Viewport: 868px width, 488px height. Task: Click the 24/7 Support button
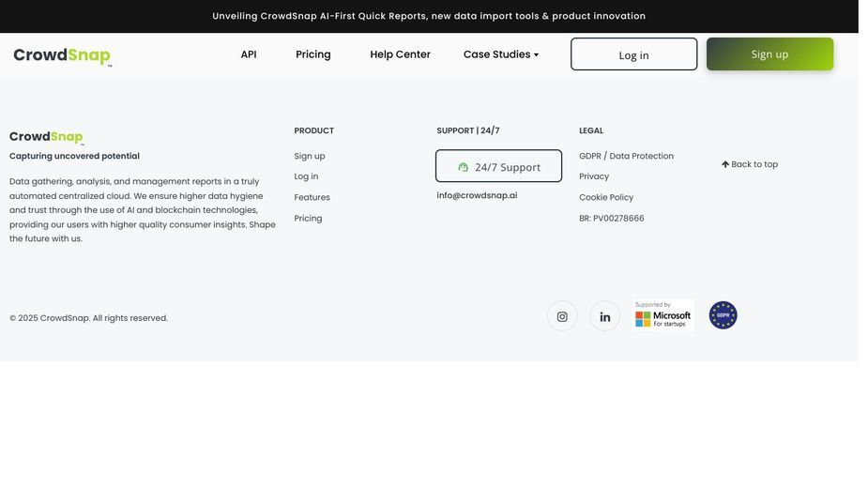point(498,165)
